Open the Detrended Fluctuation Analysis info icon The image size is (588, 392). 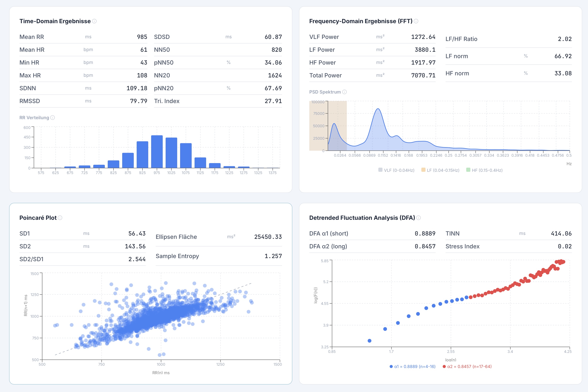(419, 218)
